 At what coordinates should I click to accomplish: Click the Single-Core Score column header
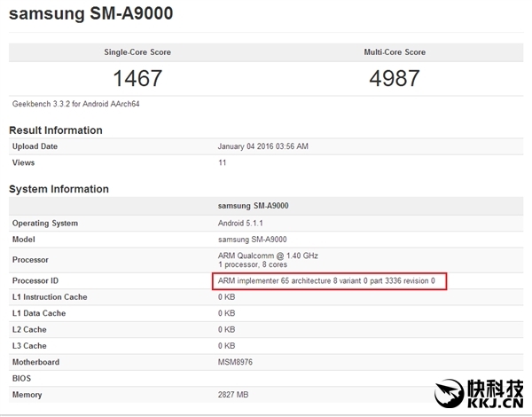click(137, 52)
